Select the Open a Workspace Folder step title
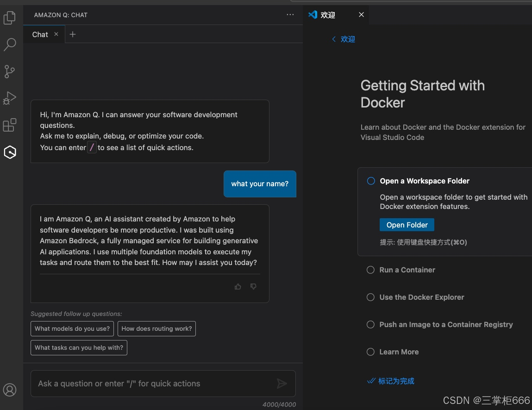The height and width of the screenshot is (410, 532). pos(425,181)
